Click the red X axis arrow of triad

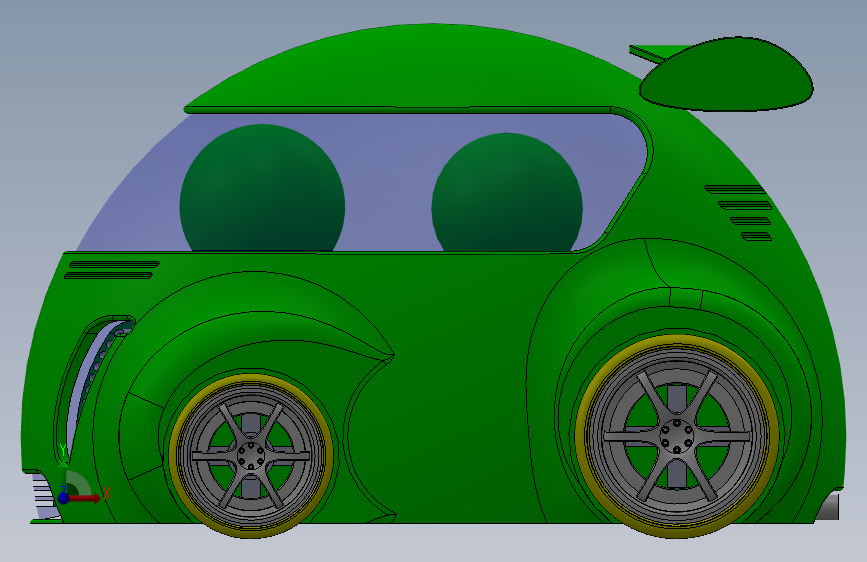click(x=85, y=498)
